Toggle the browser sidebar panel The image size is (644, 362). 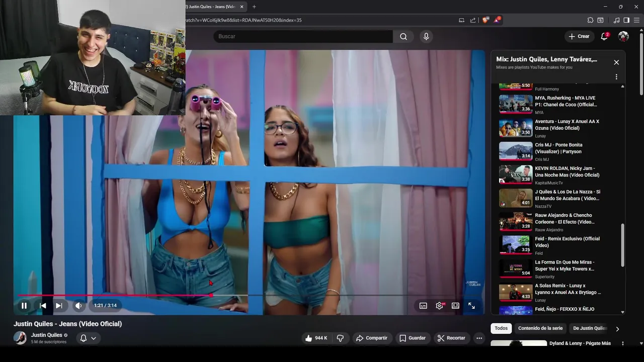(x=626, y=20)
